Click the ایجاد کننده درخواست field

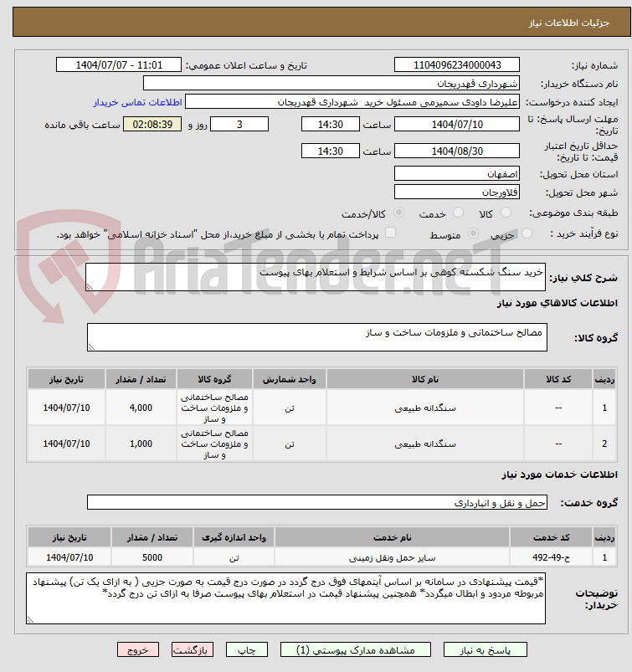pyautogui.click(x=352, y=102)
